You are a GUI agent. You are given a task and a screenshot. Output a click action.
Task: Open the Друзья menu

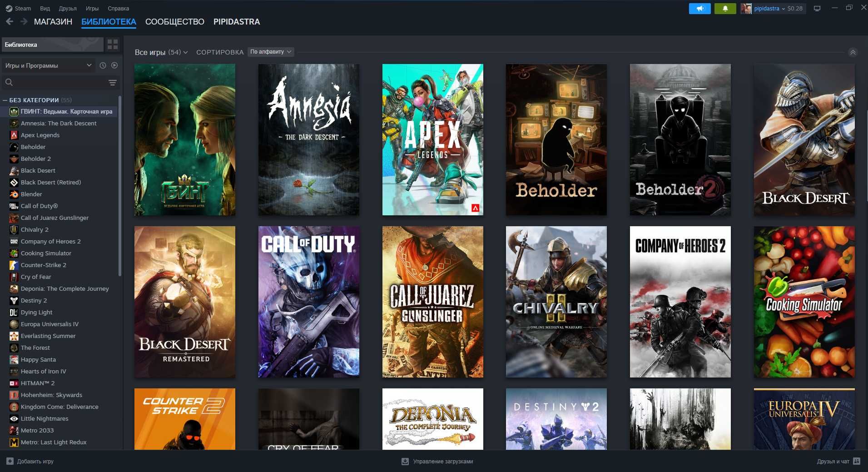(x=68, y=8)
